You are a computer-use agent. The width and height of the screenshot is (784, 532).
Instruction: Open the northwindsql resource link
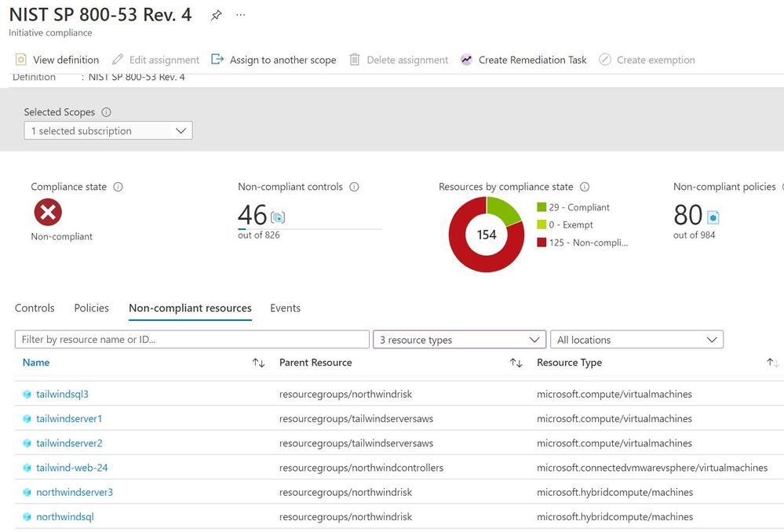click(x=65, y=516)
